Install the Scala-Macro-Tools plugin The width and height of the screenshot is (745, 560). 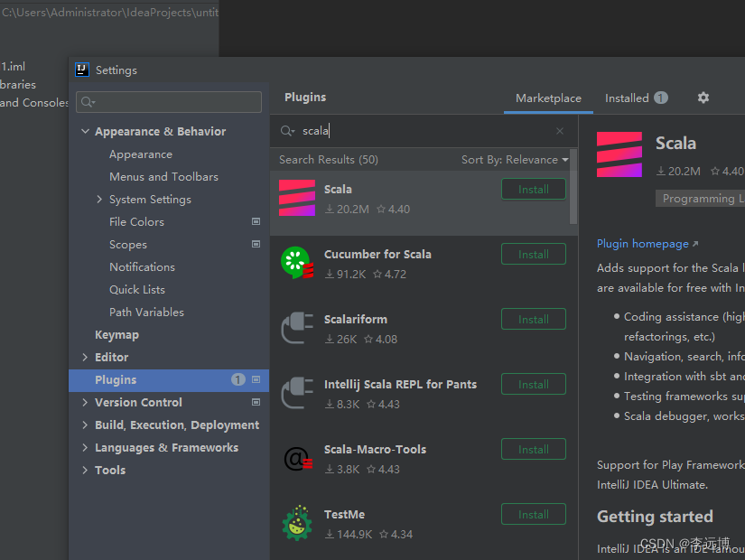(x=534, y=450)
